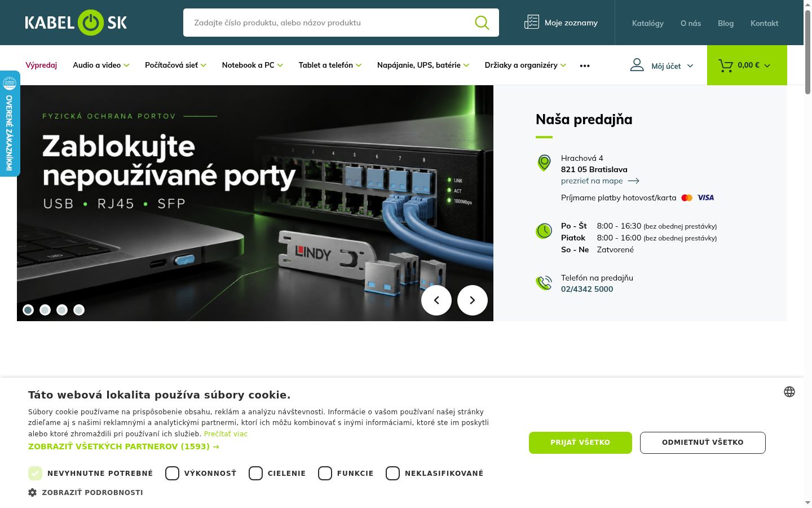Click the VISA payment logo
Viewport: 812px width, 508px height.
pyautogui.click(x=706, y=198)
